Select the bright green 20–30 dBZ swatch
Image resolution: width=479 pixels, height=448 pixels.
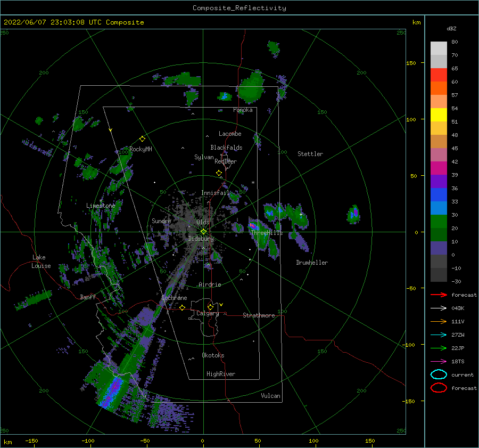click(x=439, y=222)
